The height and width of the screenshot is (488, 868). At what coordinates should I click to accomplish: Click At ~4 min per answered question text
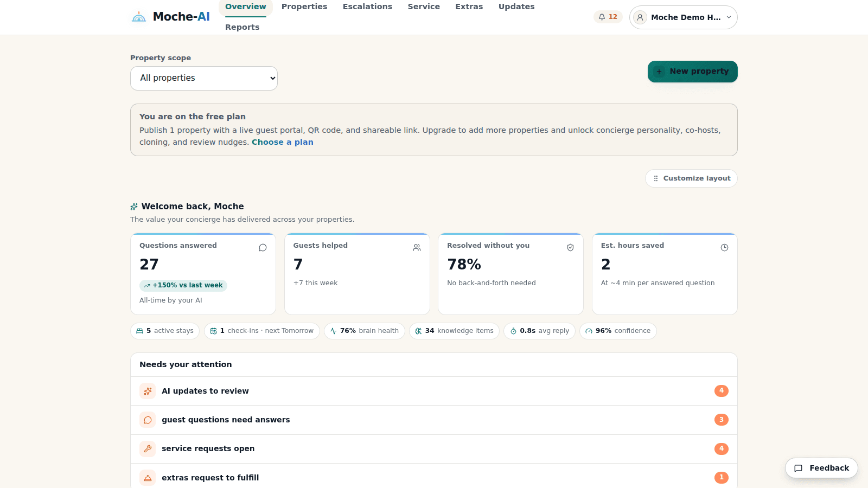tap(658, 283)
